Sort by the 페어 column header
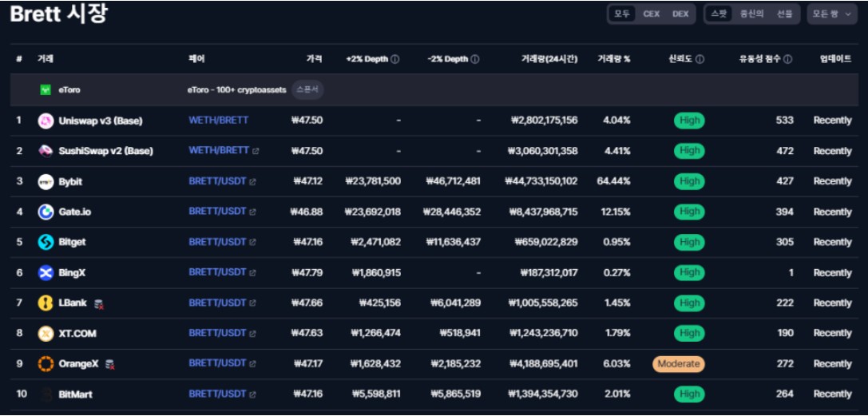The height and width of the screenshot is (416, 868). [196, 59]
